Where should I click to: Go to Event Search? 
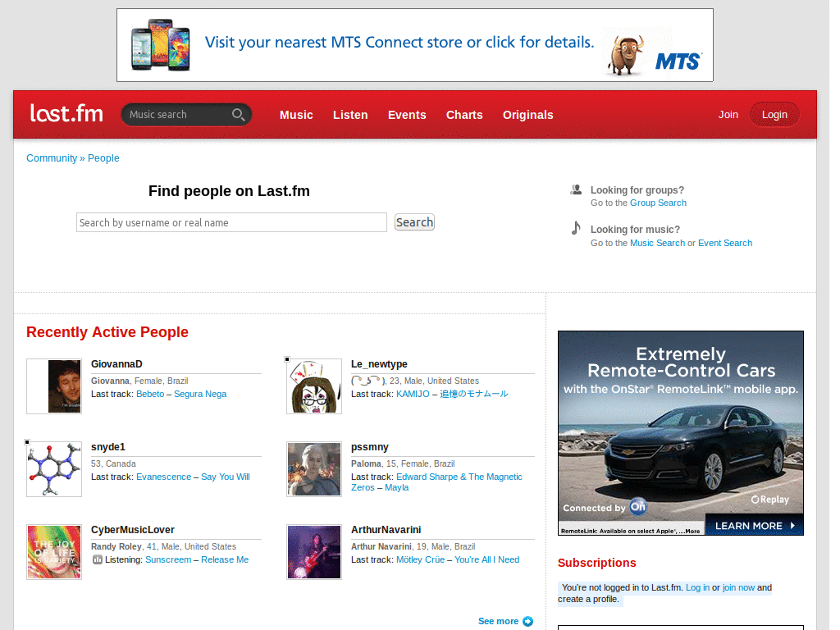coord(724,242)
